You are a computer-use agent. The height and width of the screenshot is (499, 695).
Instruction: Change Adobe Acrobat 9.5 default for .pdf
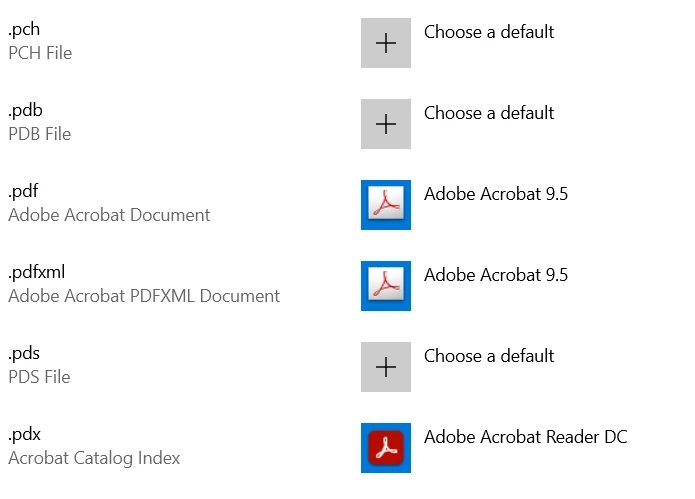496,194
